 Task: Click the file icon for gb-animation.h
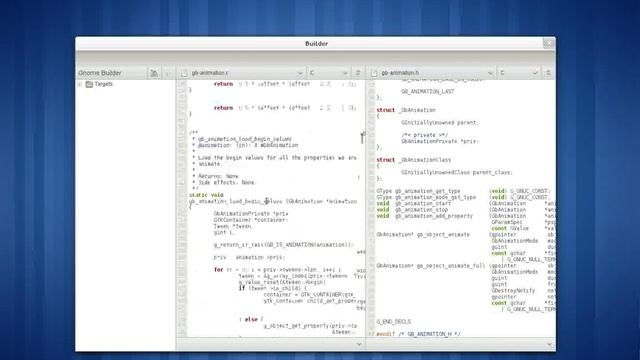pyautogui.click(x=374, y=73)
